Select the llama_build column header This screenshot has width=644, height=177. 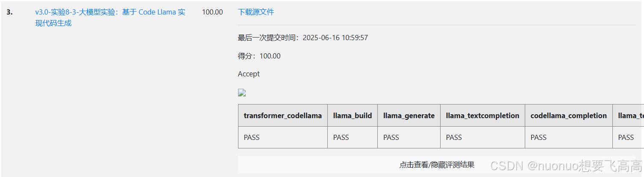click(353, 116)
